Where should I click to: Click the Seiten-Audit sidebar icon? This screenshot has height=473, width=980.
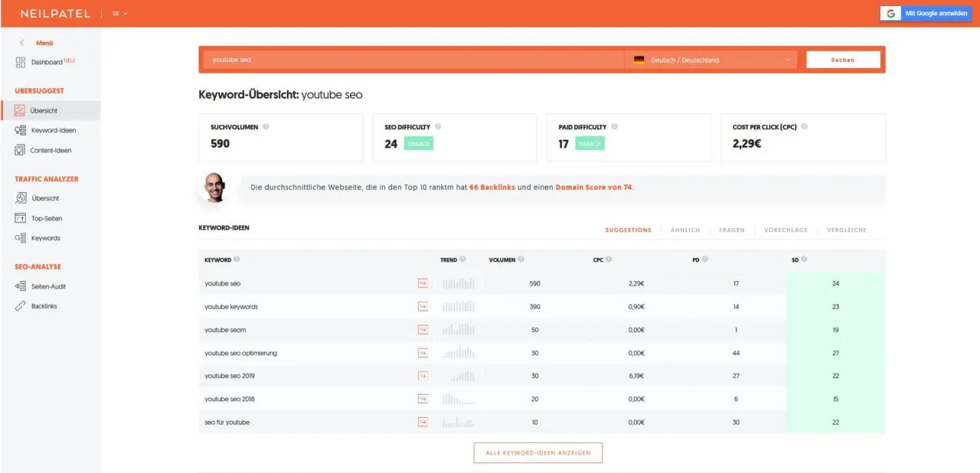[21, 286]
